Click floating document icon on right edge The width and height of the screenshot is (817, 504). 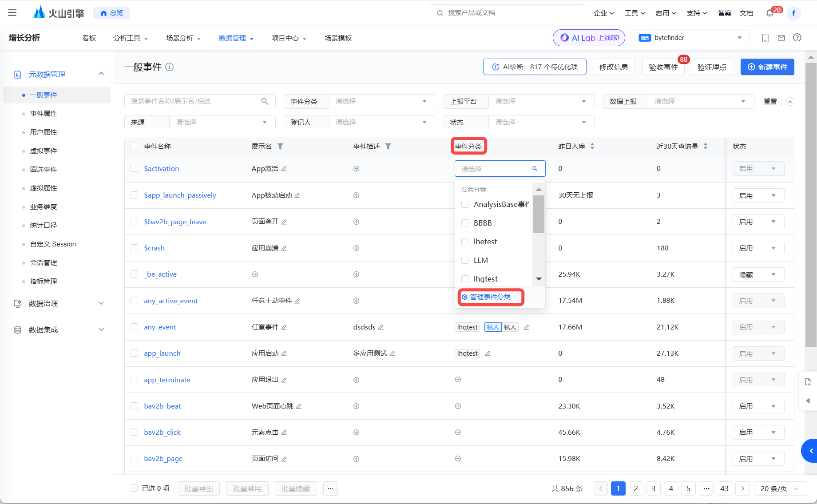tap(808, 381)
